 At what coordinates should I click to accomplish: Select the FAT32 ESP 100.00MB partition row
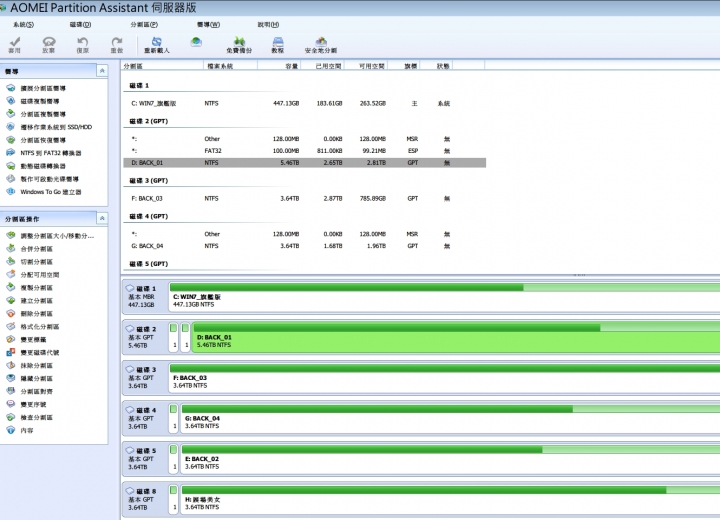pyautogui.click(x=304, y=151)
